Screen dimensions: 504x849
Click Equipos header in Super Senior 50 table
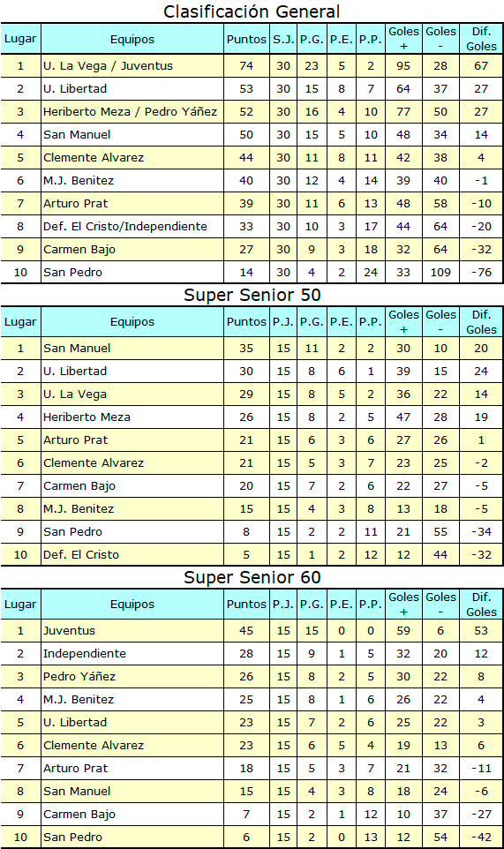point(132,321)
